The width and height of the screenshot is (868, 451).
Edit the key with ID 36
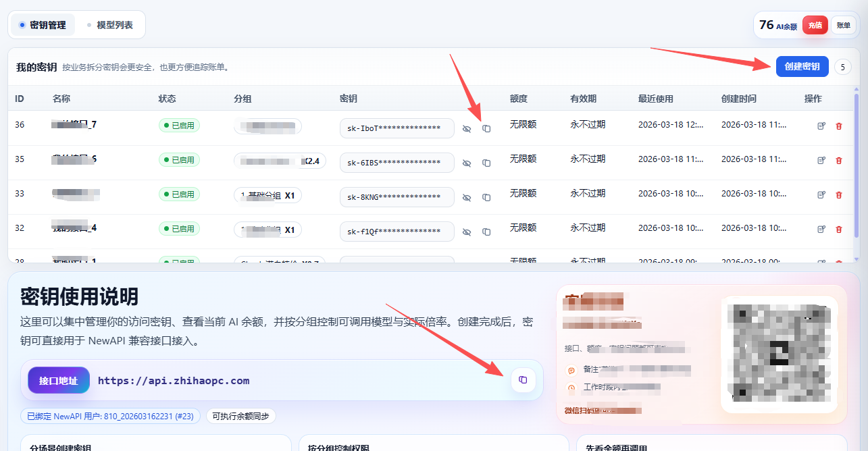[821, 126]
